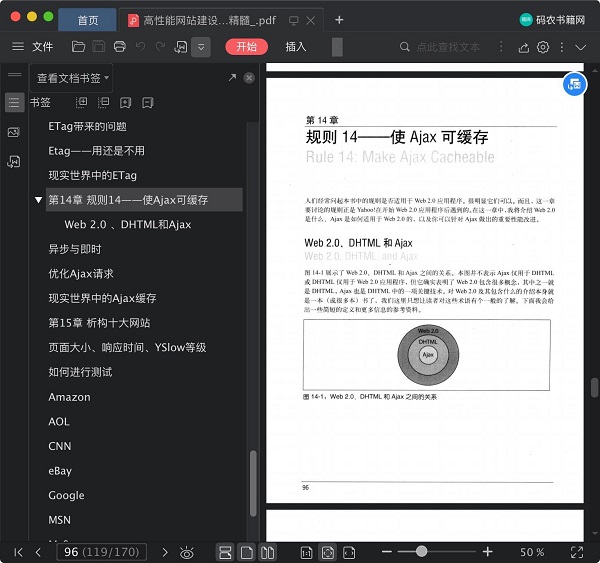This screenshot has width=600, height=563.
Task: Go to first page using status bar
Action: click(18, 552)
